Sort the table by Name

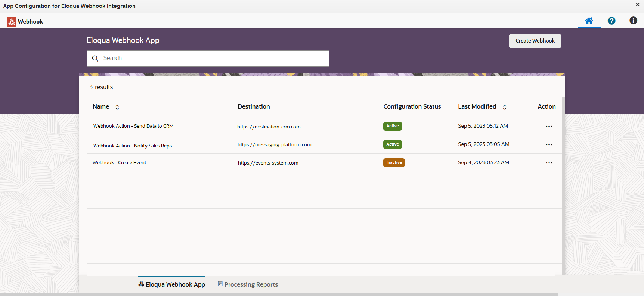pos(117,107)
